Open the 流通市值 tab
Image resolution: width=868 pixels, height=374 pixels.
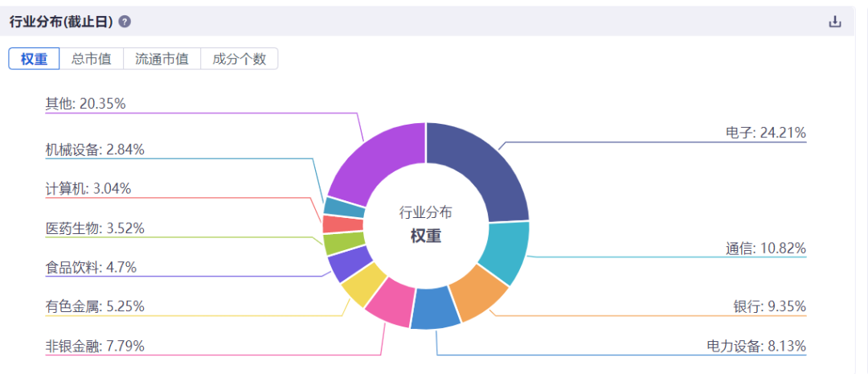click(162, 60)
